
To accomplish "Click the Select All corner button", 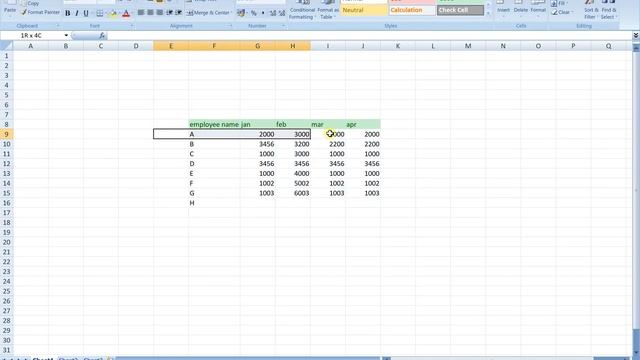I will pos(7,46).
